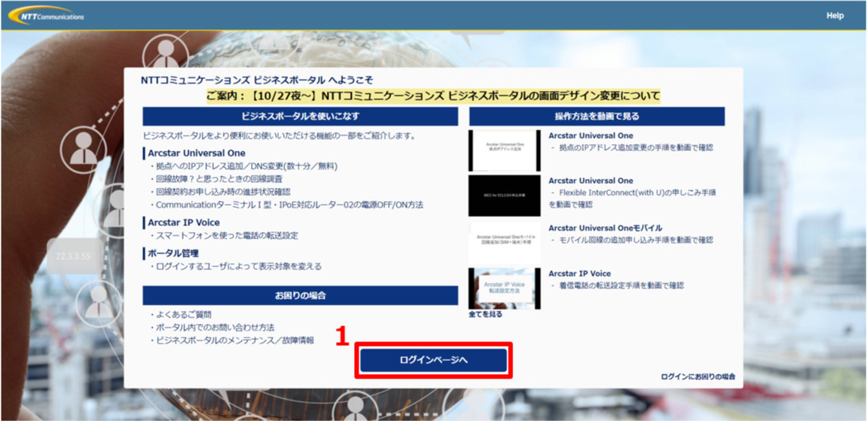The image size is (868, 421).
Task: Open メンテナンス/故障情報 link
Action: click(233, 341)
